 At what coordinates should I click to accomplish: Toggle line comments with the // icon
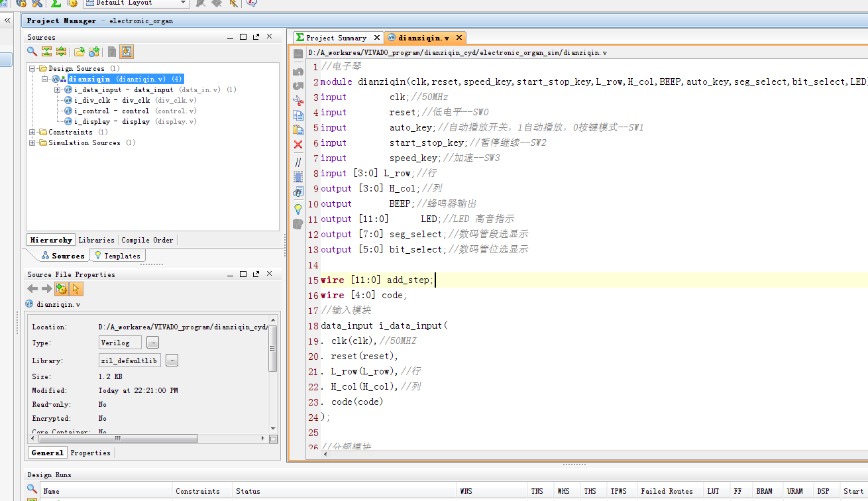pyautogui.click(x=298, y=161)
